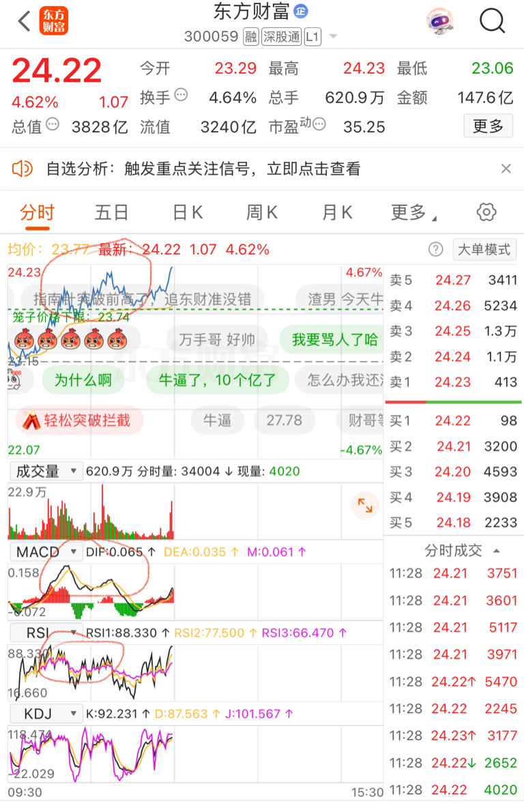
Task: Tap the trade row with volume 3177
Action: tap(453, 736)
